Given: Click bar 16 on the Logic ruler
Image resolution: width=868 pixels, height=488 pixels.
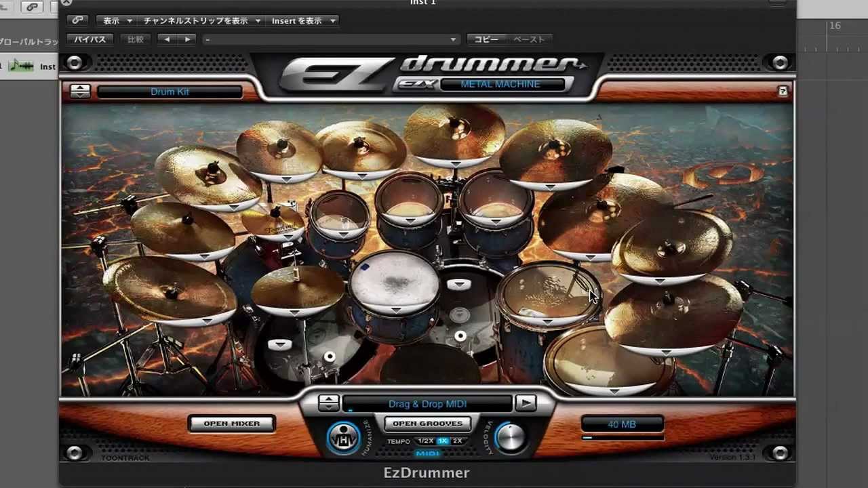Looking at the screenshot, I should 835,26.
